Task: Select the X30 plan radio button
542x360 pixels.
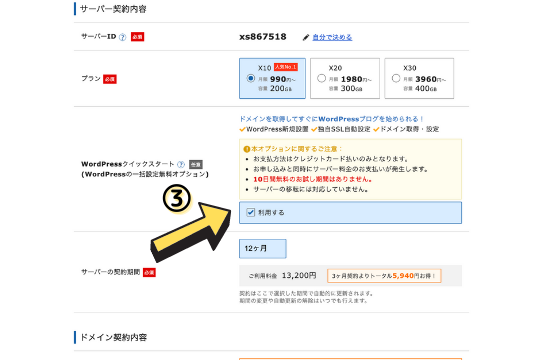Action: click(x=396, y=79)
